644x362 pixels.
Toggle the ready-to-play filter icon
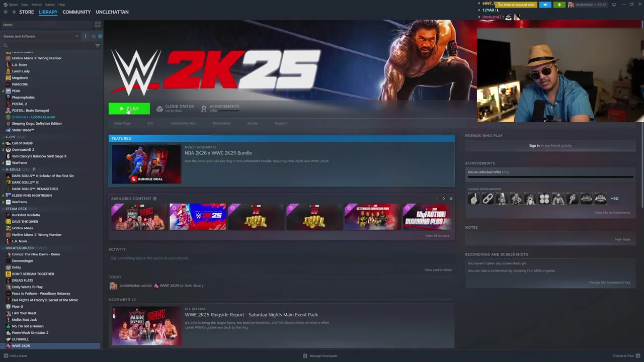click(x=100, y=36)
